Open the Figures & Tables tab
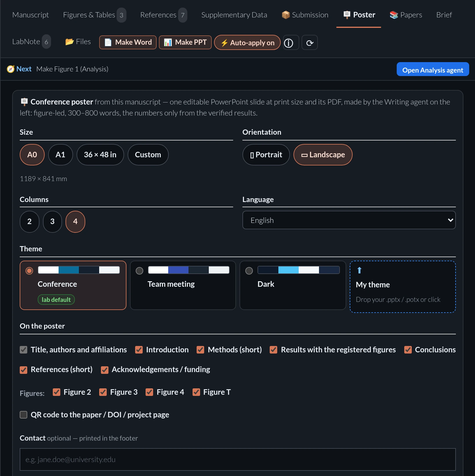 pyautogui.click(x=95, y=15)
